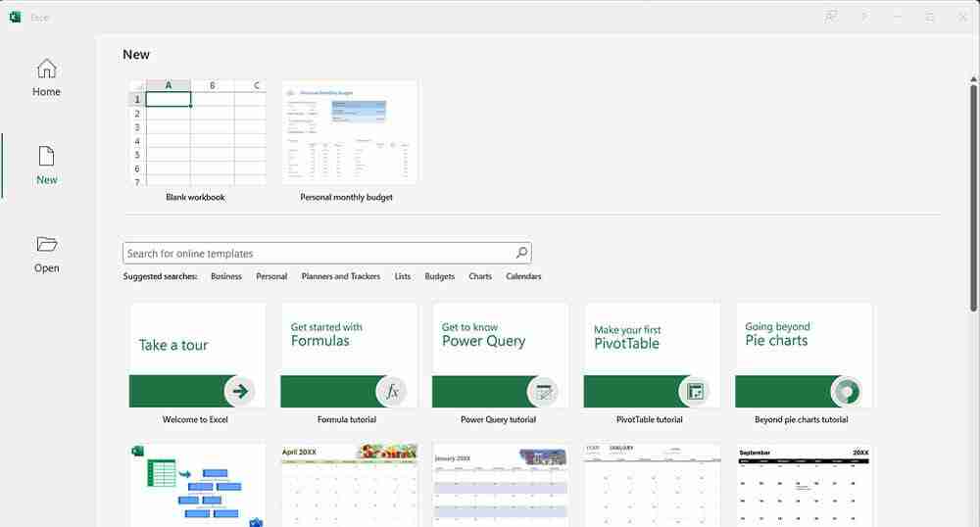Screen dimensions: 980x527
Task: Click the fx icon on Formulas card
Action: [391, 392]
